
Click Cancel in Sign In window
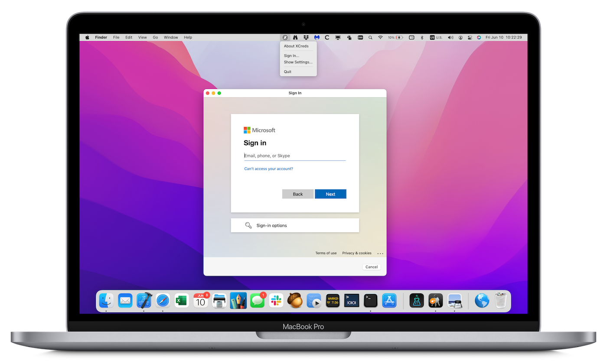(x=372, y=267)
